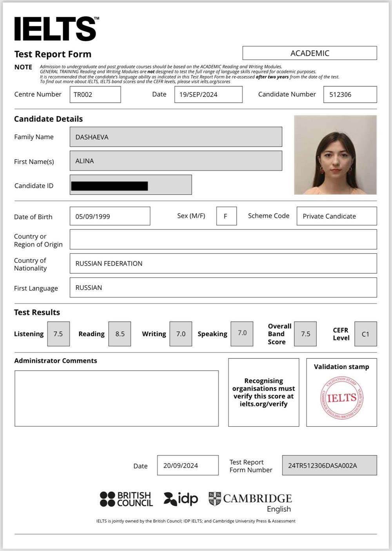
Task: Click the British Council logo
Action: point(126,499)
